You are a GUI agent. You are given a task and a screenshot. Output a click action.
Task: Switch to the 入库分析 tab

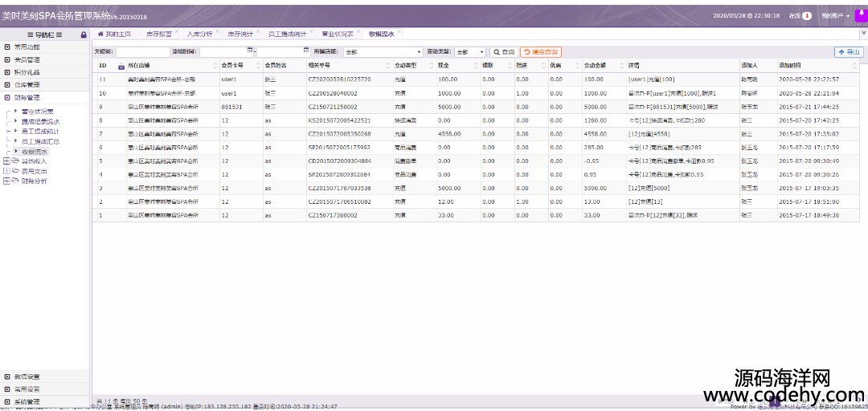click(199, 35)
